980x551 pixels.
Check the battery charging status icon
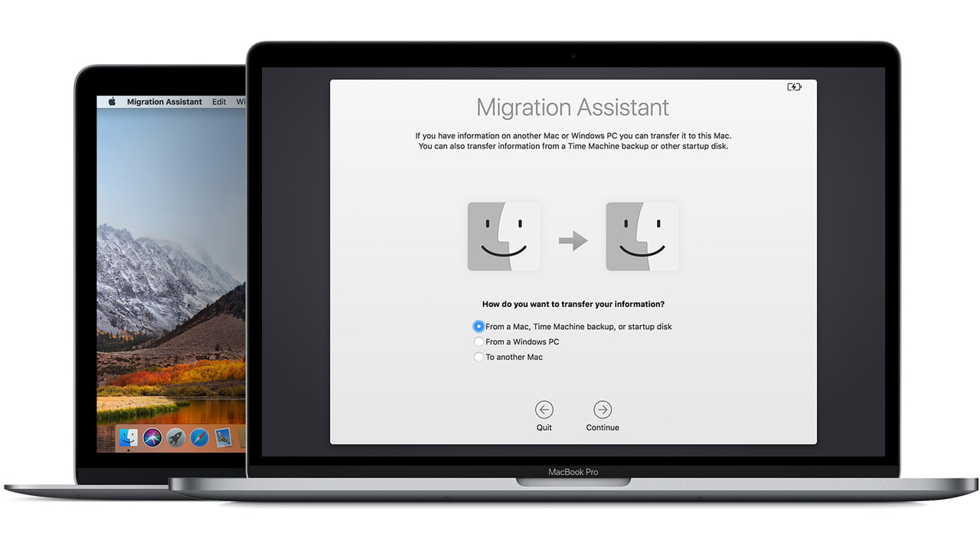coord(795,87)
